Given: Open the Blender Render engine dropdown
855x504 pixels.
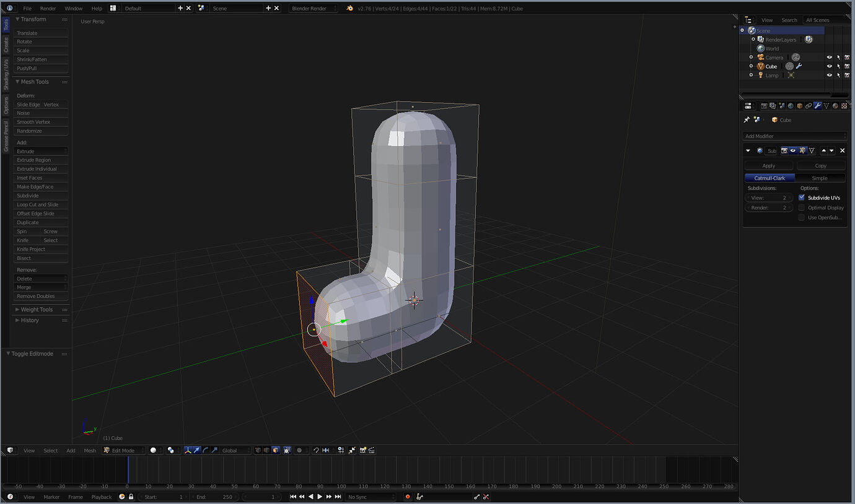Looking at the screenshot, I should 313,8.
